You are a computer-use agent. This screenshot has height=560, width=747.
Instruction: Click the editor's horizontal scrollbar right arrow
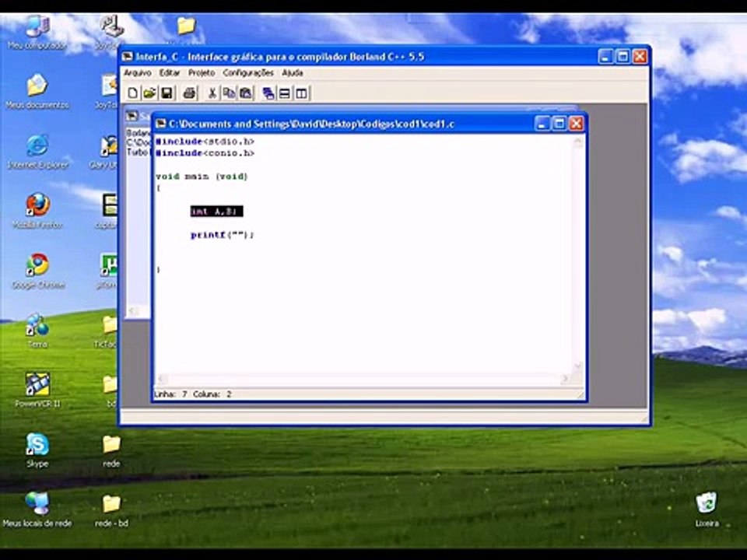pyautogui.click(x=566, y=379)
